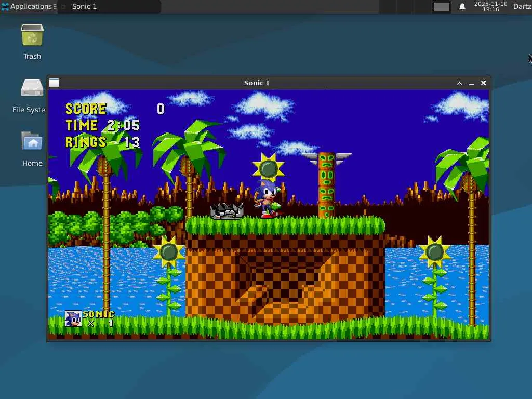This screenshot has width=532, height=399.
Task: Click the RINGS 13 counter
Action: [x=102, y=142]
